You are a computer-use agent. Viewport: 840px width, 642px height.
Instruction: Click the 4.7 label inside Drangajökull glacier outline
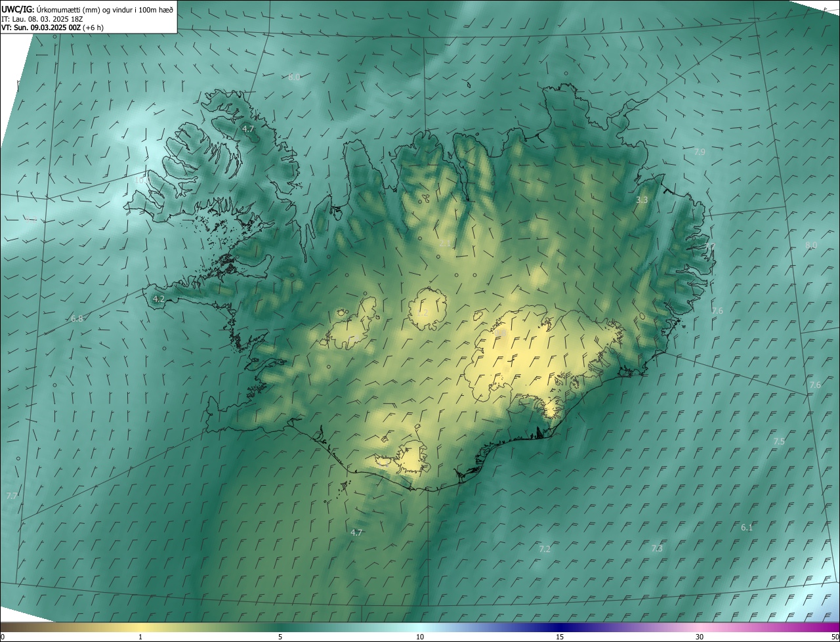tap(248, 129)
